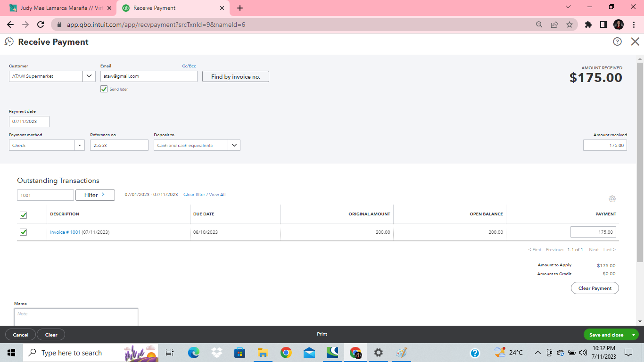The image size is (644, 362).
Task: Go back to the previous browser page
Action: 10,25
